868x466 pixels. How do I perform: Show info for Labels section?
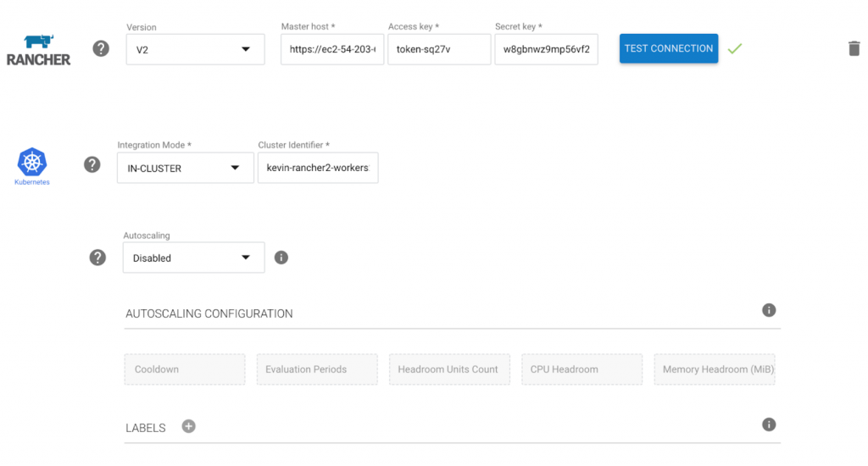[769, 424]
